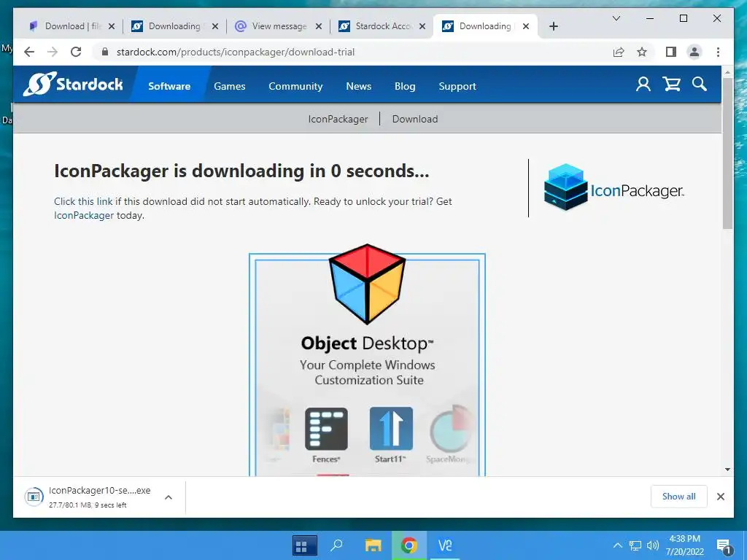This screenshot has height=560, width=747.
Task: Open the shopping cart icon
Action: pos(671,85)
